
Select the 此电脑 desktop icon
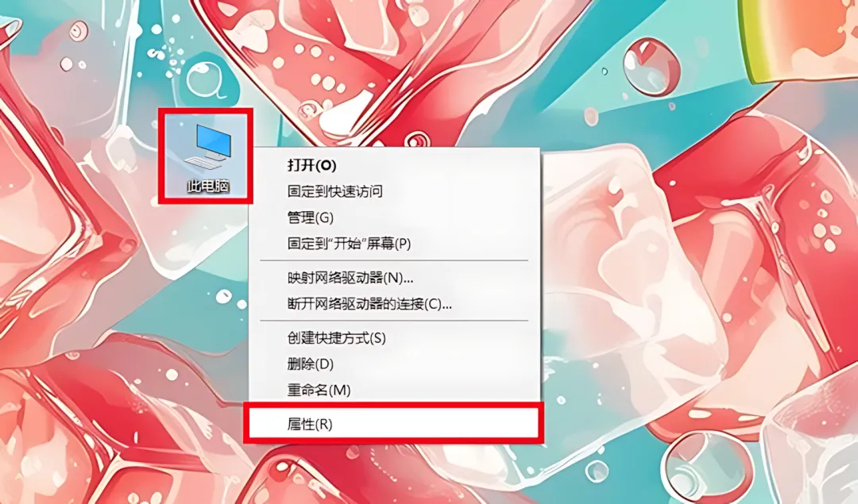[207, 156]
